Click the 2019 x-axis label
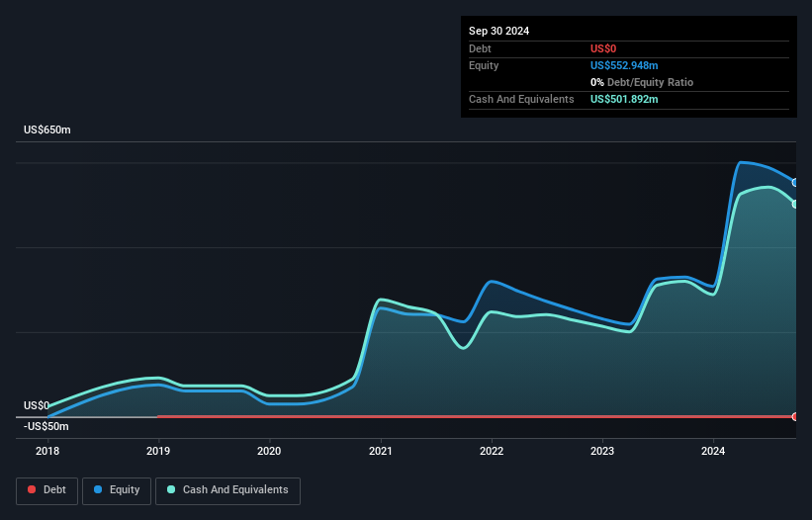This screenshot has height=520, width=812. click(158, 451)
